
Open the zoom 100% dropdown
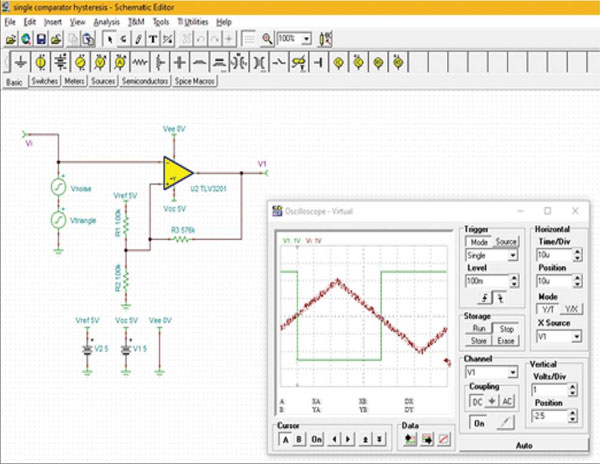click(x=306, y=39)
